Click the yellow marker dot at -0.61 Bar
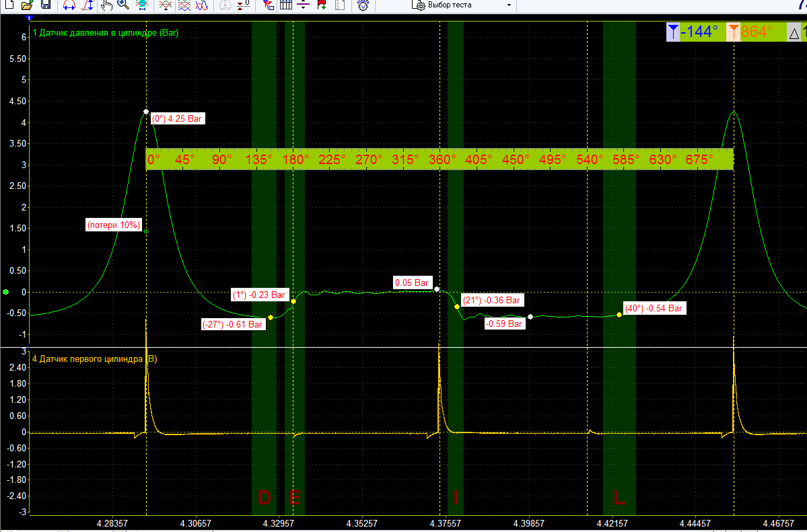 pos(271,317)
